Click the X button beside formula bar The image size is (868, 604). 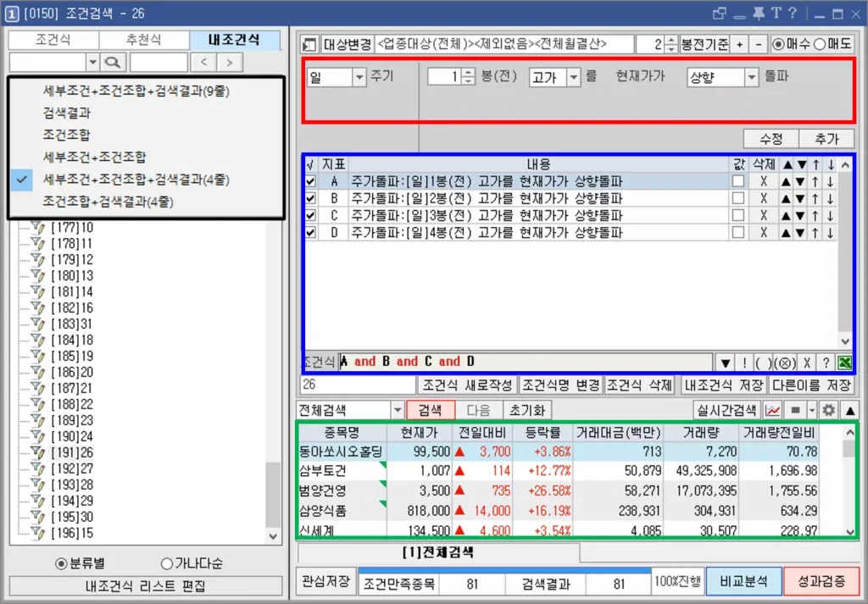click(x=807, y=363)
